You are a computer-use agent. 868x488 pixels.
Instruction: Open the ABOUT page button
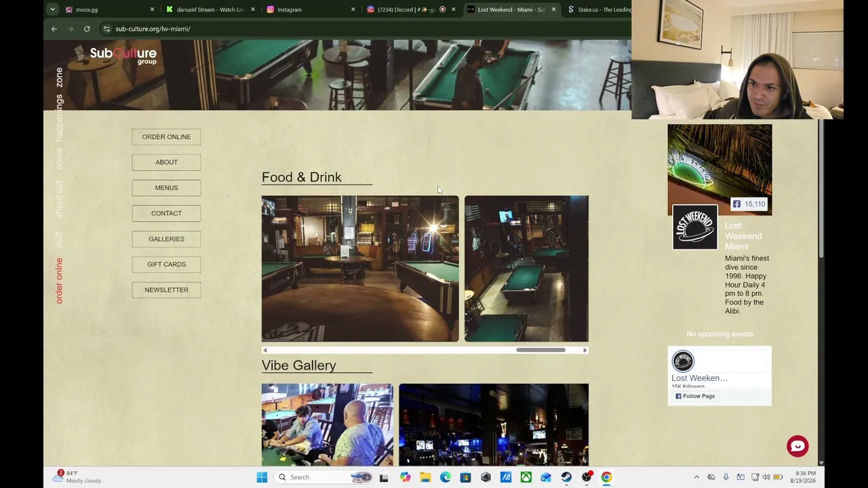[166, 162]
